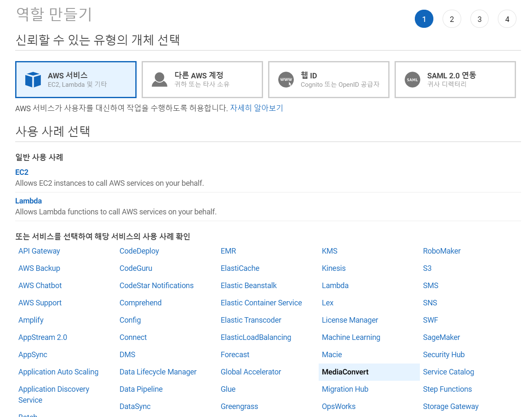The image size is (532, 417).
Task: Select RoboMaker service
Action: pos(442,251)
